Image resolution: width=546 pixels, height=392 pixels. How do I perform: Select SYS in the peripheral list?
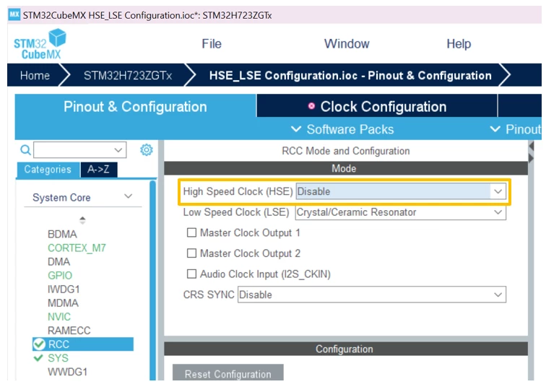pos(58,358)
